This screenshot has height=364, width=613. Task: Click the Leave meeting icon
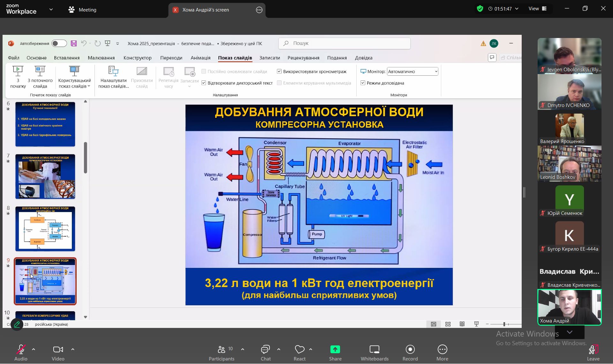593,349
